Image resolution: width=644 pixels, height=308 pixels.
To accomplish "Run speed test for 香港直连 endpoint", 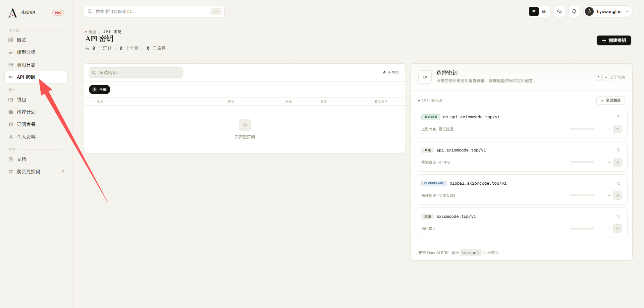I will [618, 162].
